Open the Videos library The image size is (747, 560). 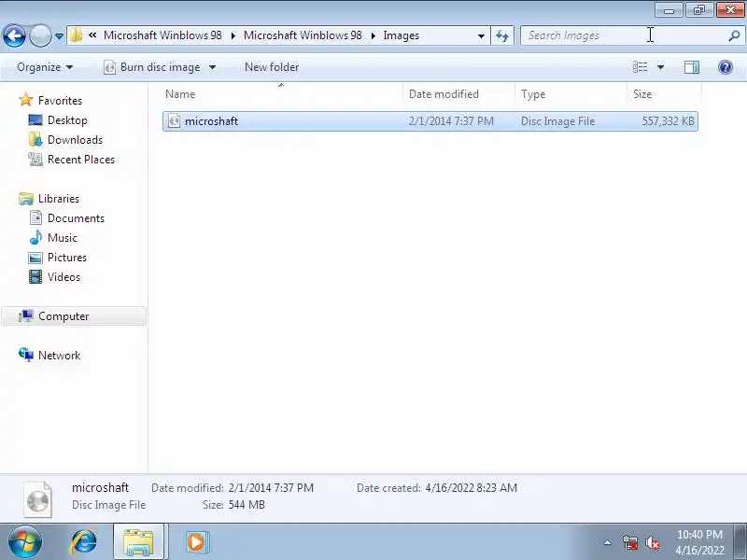pyautogui.click(x=63, y=276)
